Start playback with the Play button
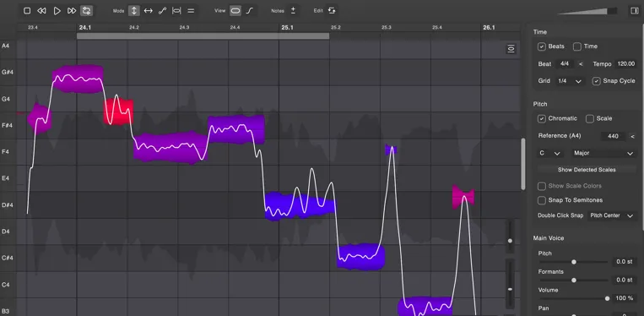Screen dimensions: 644x316 [57, 11]
